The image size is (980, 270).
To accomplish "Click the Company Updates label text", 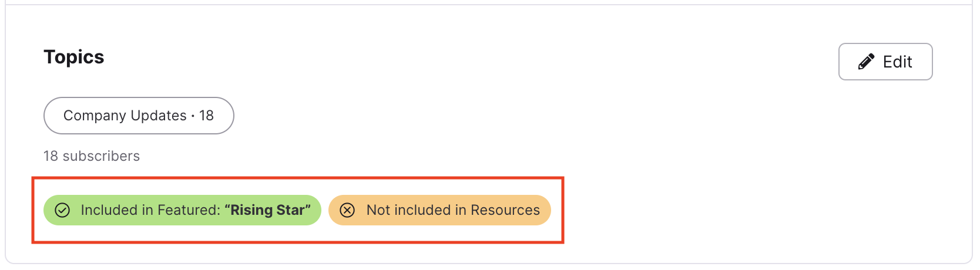I will click(x=125, y=116).
